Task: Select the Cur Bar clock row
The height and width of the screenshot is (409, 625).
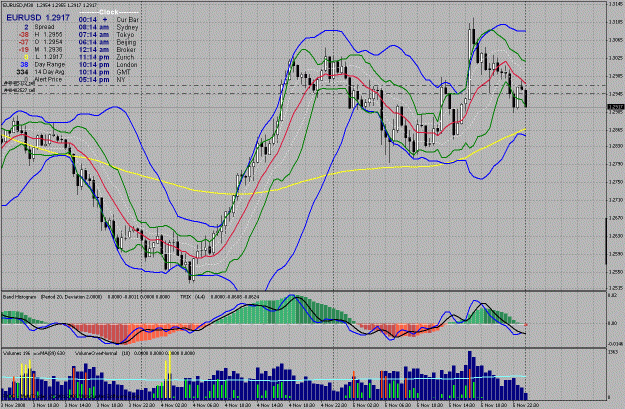Action: [x=108, y=20]
